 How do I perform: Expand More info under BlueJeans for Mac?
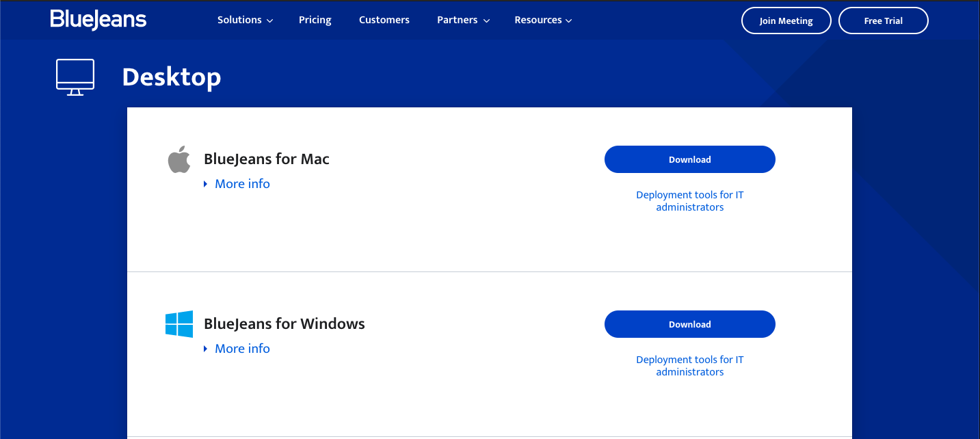coord(242,183)
